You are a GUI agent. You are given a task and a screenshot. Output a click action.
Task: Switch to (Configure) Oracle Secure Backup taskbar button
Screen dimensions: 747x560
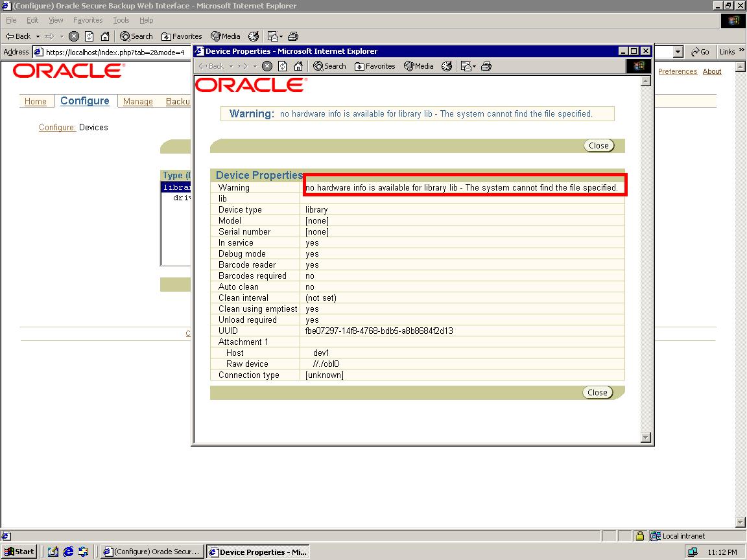(x=152, y=552)
